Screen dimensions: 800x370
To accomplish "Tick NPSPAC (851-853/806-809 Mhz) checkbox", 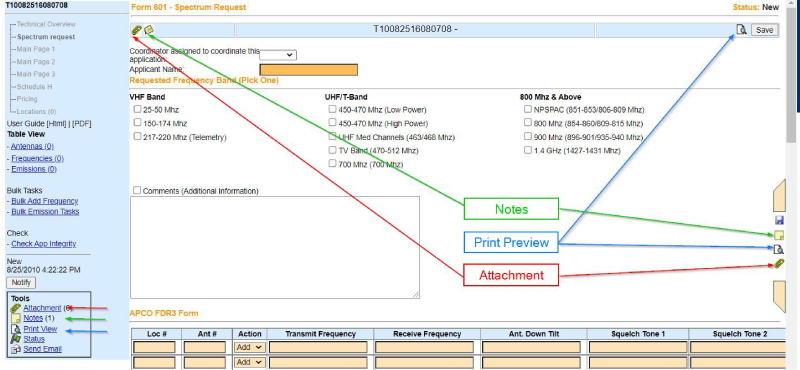I will 528,109.
